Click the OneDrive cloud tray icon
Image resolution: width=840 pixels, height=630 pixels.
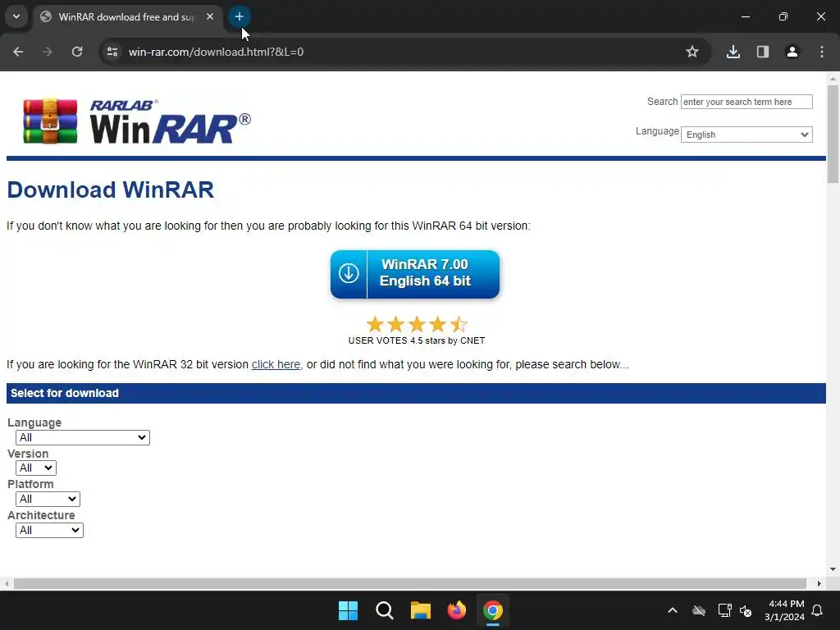tap(699, 610)
